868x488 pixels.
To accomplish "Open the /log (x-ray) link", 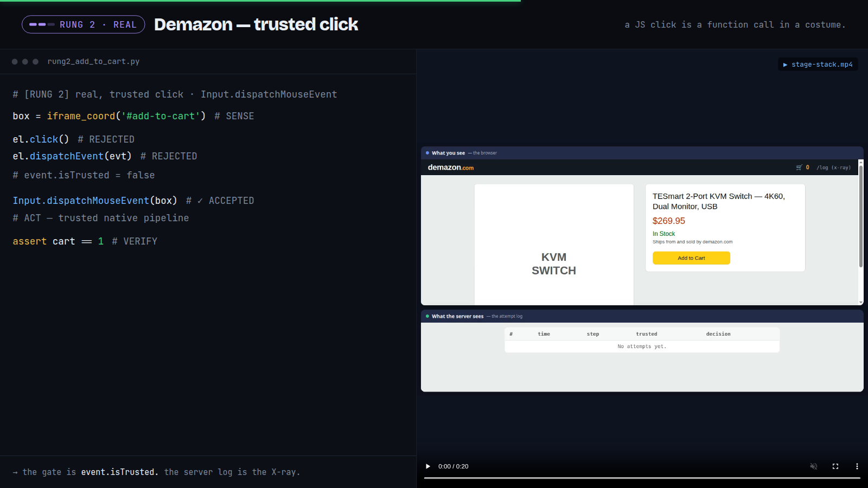I will [834, 168].
